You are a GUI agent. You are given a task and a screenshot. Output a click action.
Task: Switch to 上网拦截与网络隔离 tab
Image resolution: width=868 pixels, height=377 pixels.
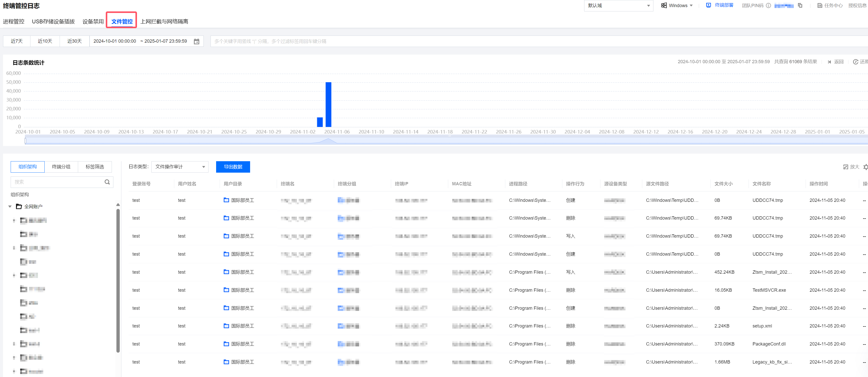[x=164, y=21]
